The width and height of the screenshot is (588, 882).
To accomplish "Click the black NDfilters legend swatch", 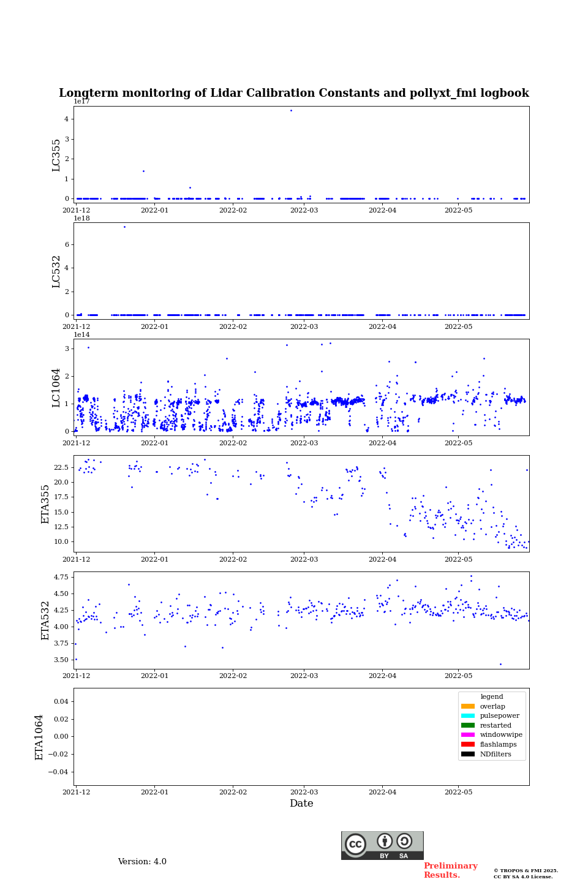I will pyautogui.click(x=468, y=754).
